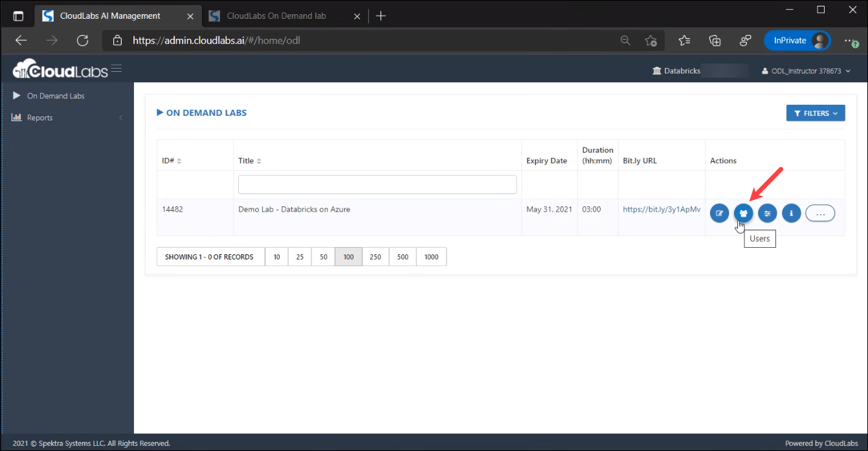Toggle the CloudLabs hamburger menu
The image size is (868, 451).
(117, 68)
